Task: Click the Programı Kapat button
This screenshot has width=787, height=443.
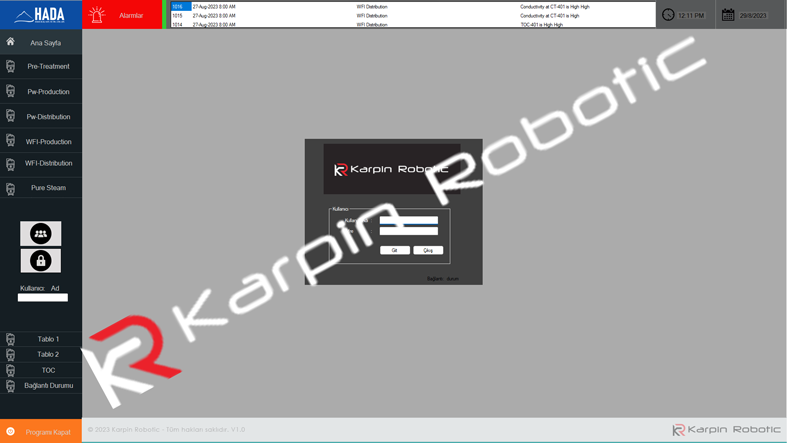Action: click(x=41, y=431)
